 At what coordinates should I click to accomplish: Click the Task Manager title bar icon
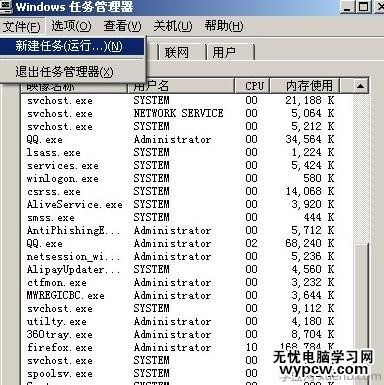(5, 7)
